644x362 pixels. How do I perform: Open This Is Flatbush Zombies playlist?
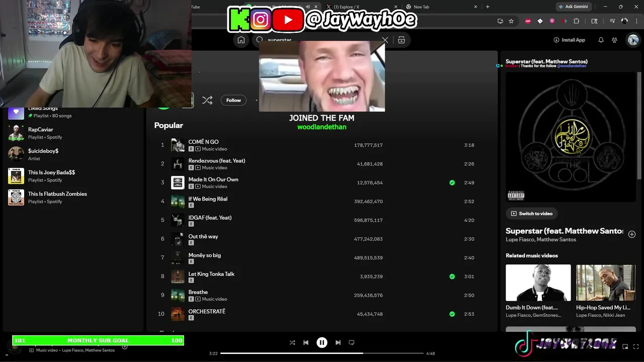[73, 198]
